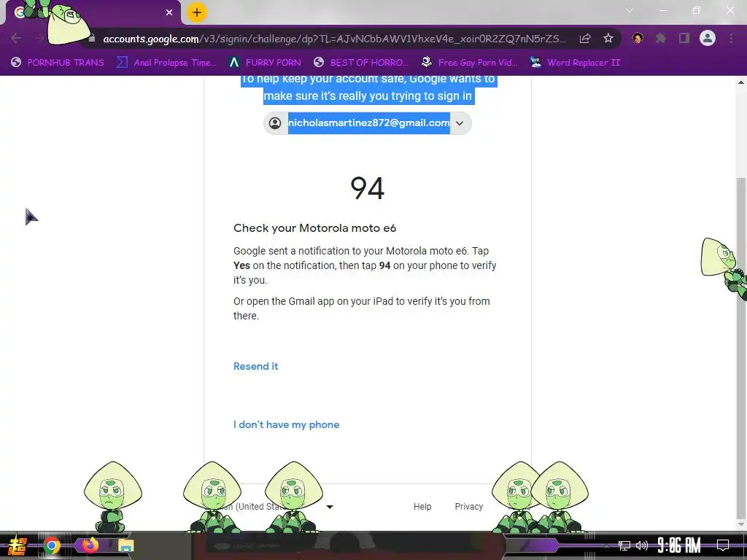Open the Privacy link in footer

pyautogui.click(x=469, y=507)
